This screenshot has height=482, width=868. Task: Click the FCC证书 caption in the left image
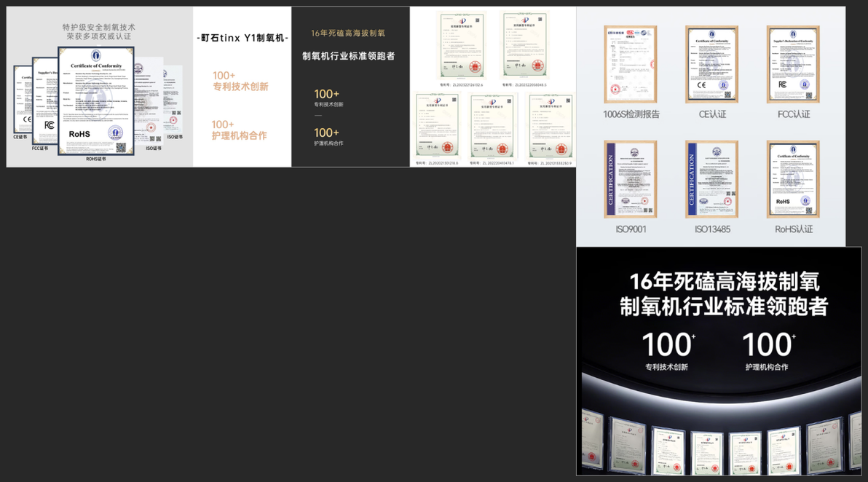40,149
